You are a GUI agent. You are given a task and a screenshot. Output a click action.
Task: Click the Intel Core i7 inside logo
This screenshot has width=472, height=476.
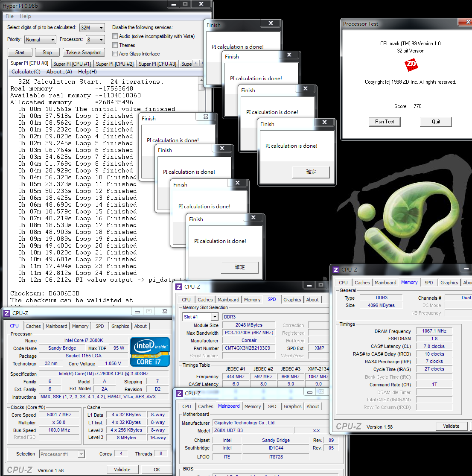coord(150,351)
